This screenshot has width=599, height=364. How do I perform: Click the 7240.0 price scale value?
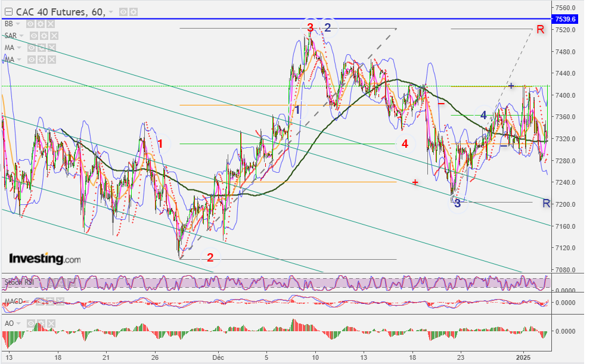tap(566, 182)
